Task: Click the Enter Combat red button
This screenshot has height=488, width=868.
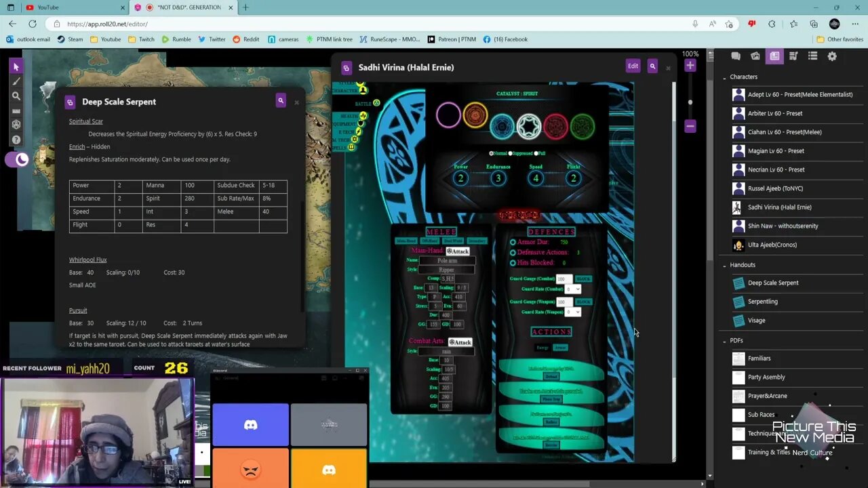Action: click(519, 215)
